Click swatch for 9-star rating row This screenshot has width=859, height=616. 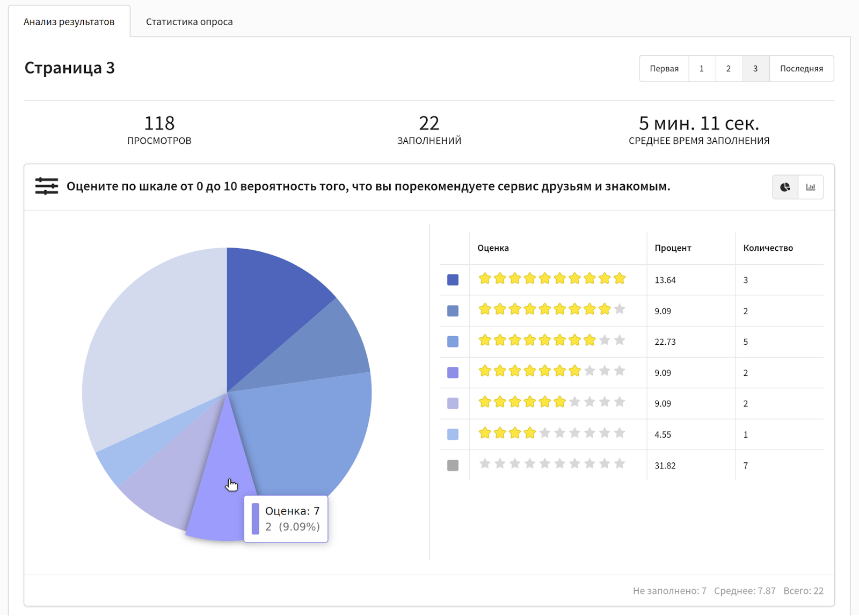453,311
